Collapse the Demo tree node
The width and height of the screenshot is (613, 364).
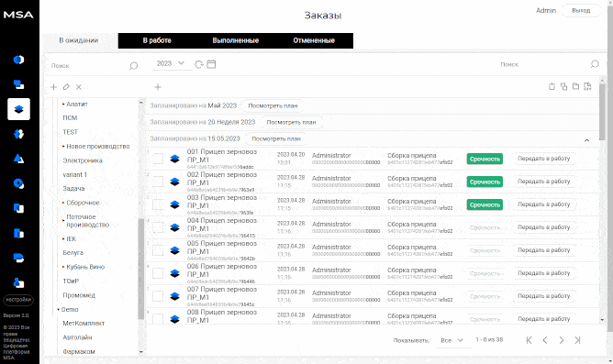pyautogui.click(x=58, y=309)
